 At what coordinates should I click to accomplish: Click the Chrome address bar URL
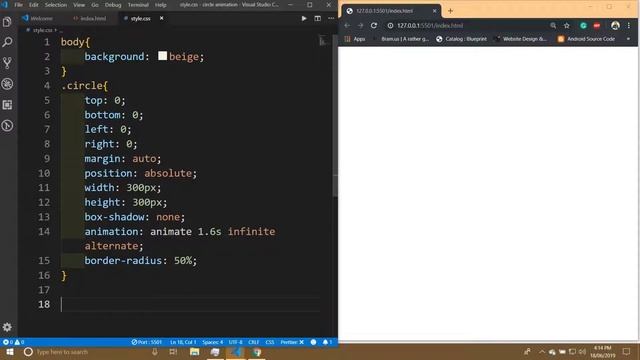pyautogui.click(x=430, y=25)
